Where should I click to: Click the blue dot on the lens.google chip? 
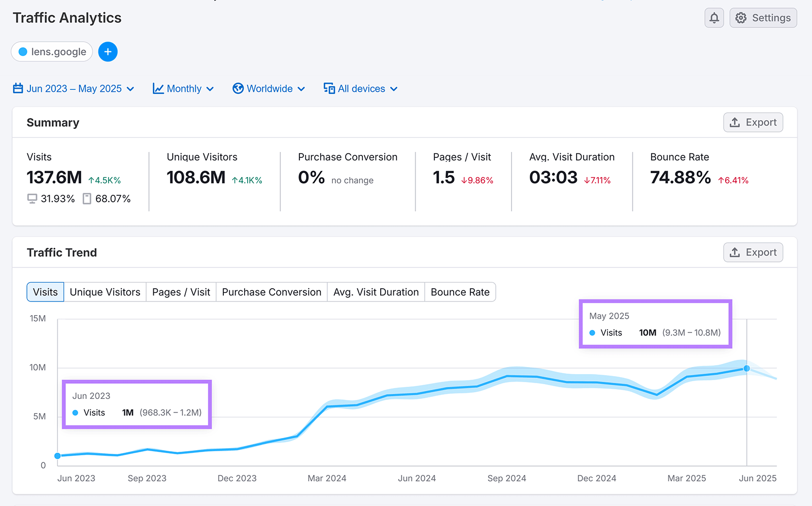click(23, 51)
